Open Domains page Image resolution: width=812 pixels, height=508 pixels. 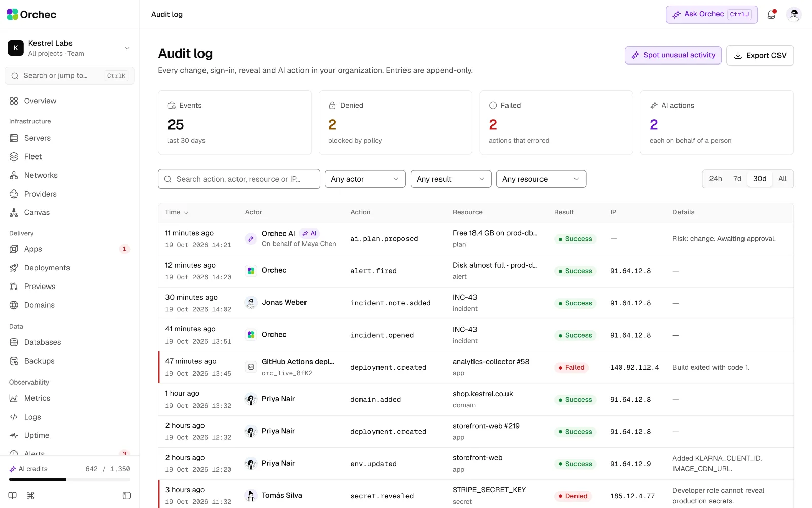click(x=70, y=305)
